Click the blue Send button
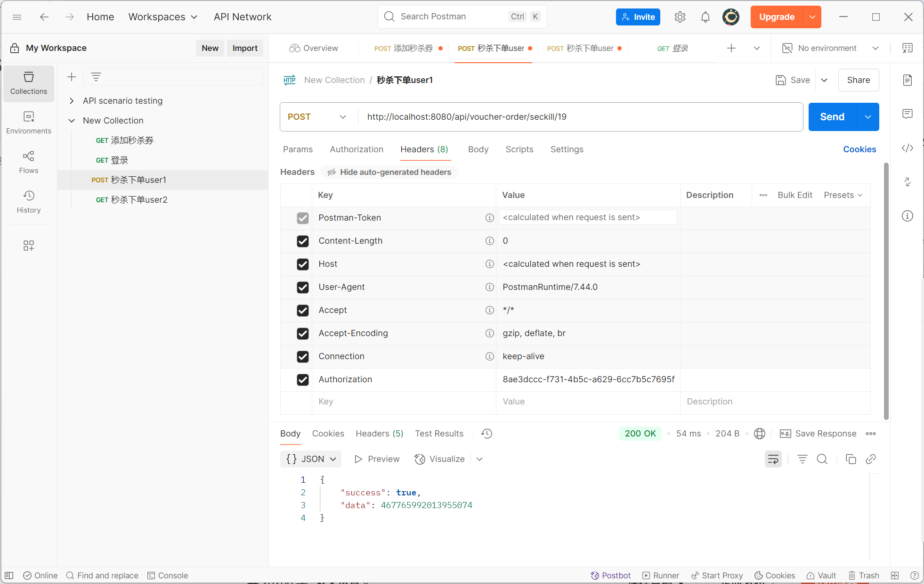Screen dimensions: 924x584 pyautogui.click(x=832, y=117)
